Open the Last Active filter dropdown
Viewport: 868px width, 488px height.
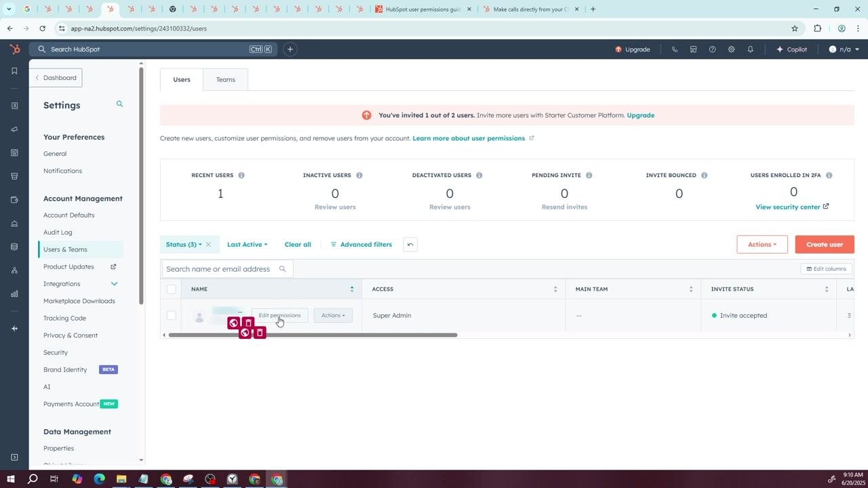[247, 245]
